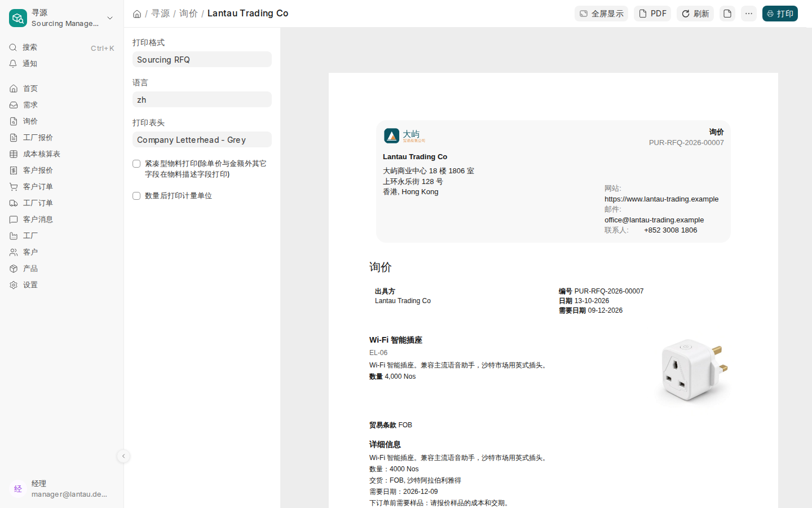The height and width of the screenshot is (508, 812).
Task: Open the 打印表头 Company Letterhead - Grey selector
Action: click(202, 139)
